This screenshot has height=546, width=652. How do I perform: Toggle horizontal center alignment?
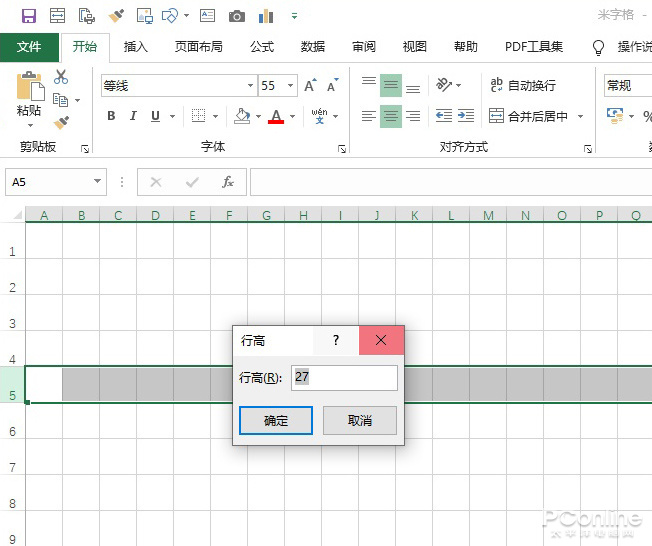[x=390, y=116]
